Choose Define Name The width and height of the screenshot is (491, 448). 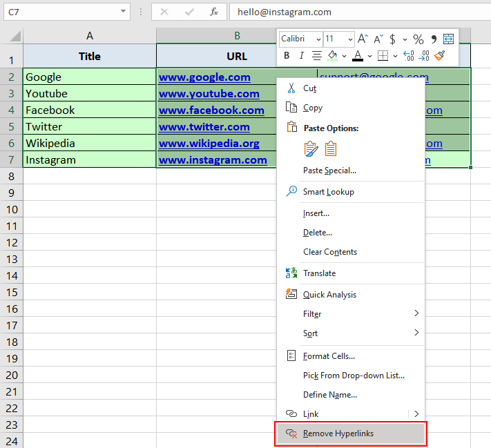coord(351,395)
